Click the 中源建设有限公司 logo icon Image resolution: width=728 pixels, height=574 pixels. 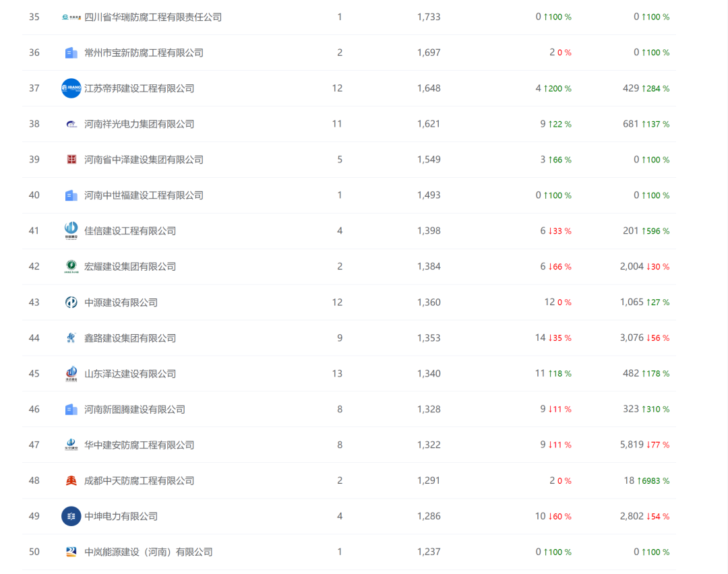(x=71, y=302)
